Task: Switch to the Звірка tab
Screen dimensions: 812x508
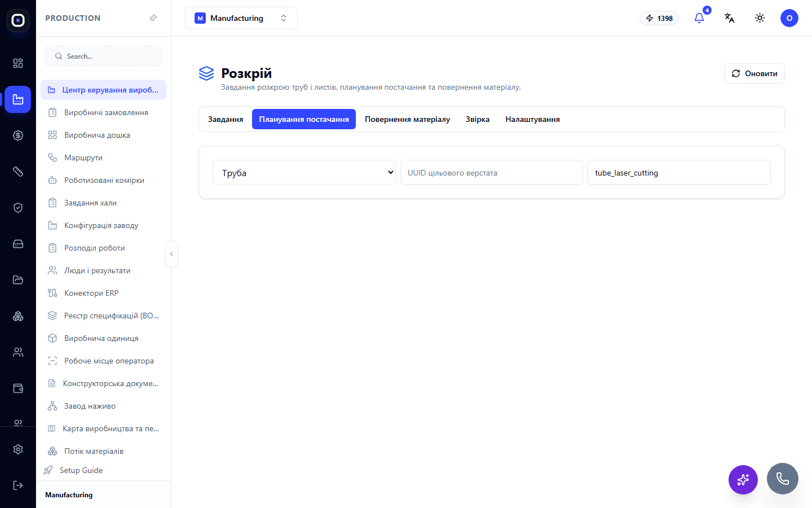Action: pyautogui.click(x=478, y=119)
